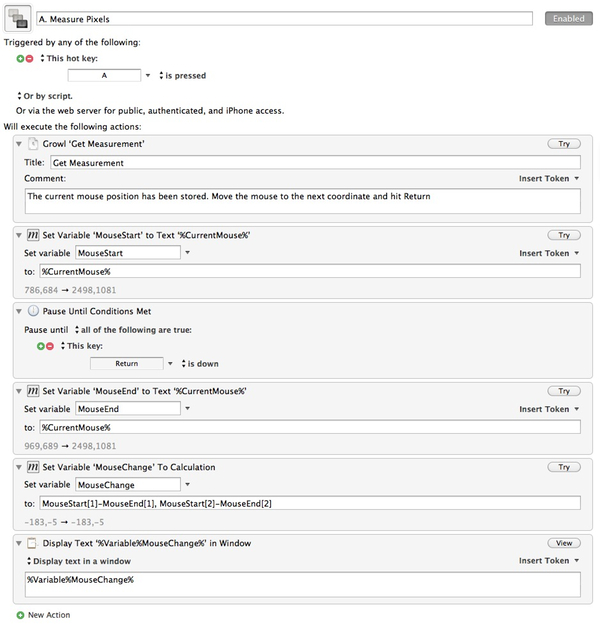Remove the hot key trigger with red minus
This screenshot has width=600, height=628.
(29, 58)
